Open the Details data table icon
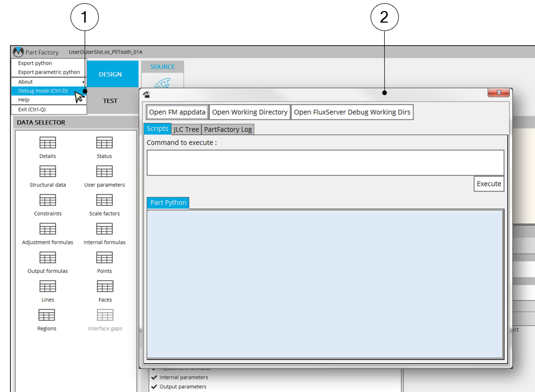 click(x=47, y=143)
